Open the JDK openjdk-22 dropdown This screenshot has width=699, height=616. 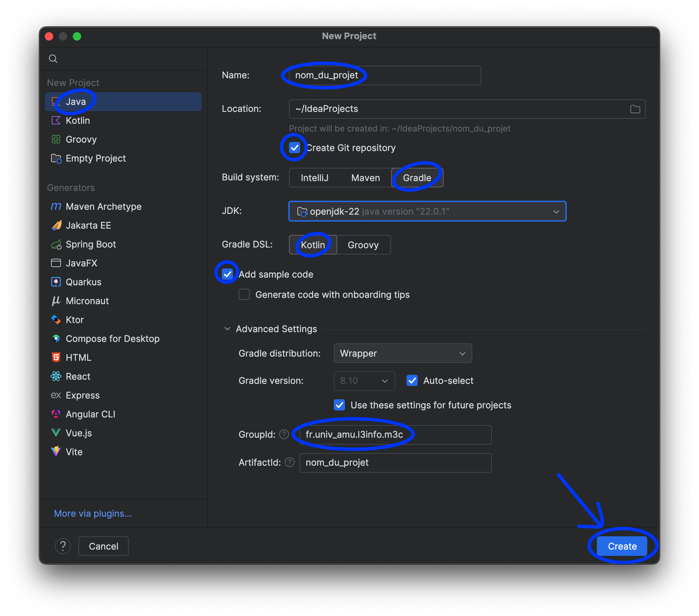point(427,211)
